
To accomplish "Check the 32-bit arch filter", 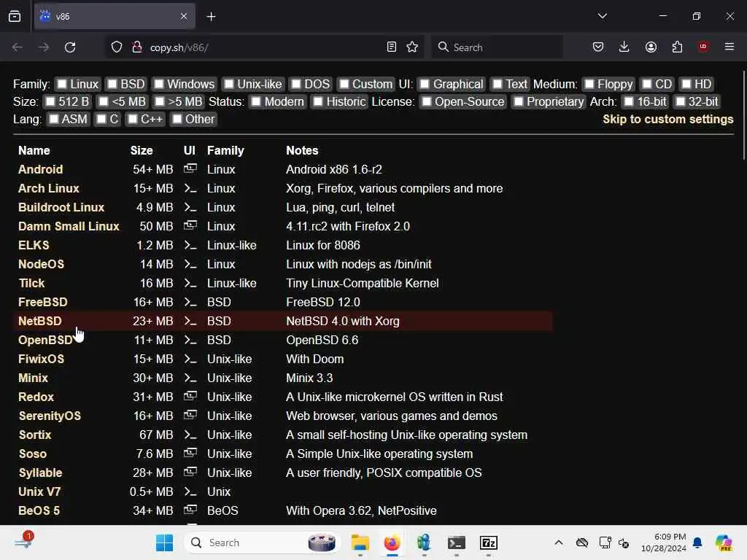I will point(681,101).
